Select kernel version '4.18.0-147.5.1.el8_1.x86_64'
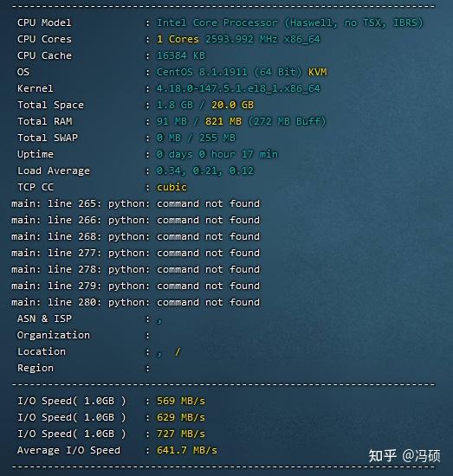 click(238, 88)
